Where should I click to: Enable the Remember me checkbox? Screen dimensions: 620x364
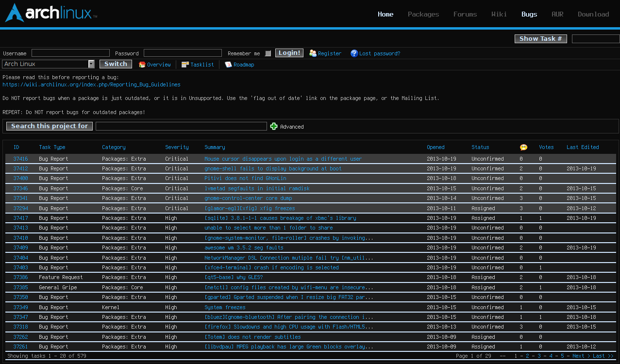click(x=268, y=53)
